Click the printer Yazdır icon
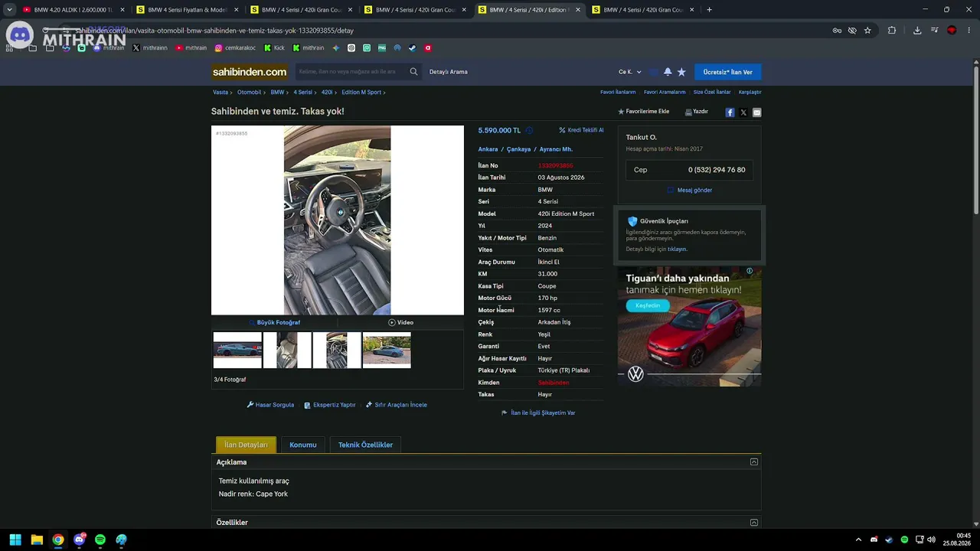Viewport: 980px width, 551px height. coord(688,112)
